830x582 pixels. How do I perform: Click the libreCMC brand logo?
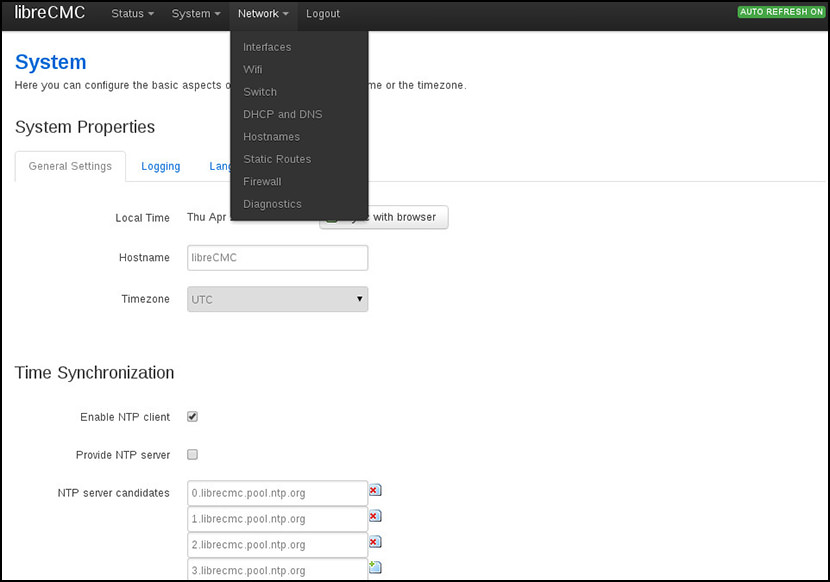[50, 13]
